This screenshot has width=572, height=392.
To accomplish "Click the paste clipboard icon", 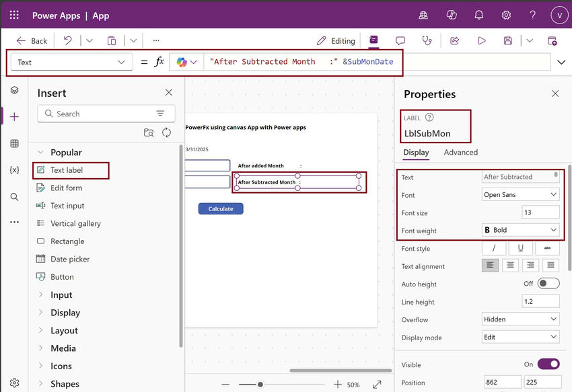I will click(112, 40).
